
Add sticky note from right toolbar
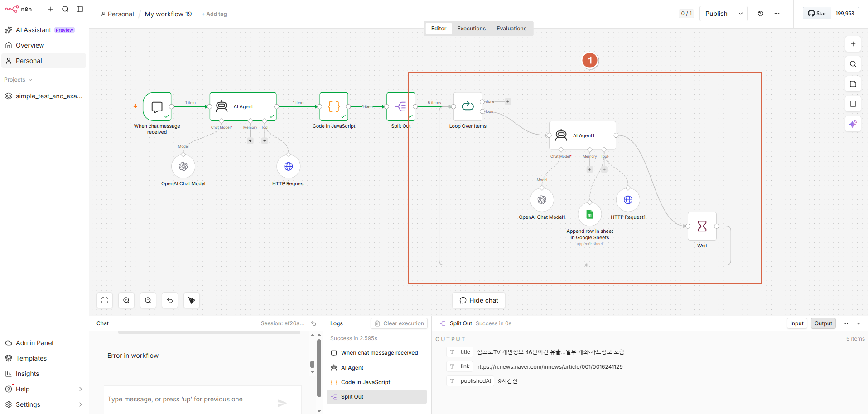tap(853, 84)
